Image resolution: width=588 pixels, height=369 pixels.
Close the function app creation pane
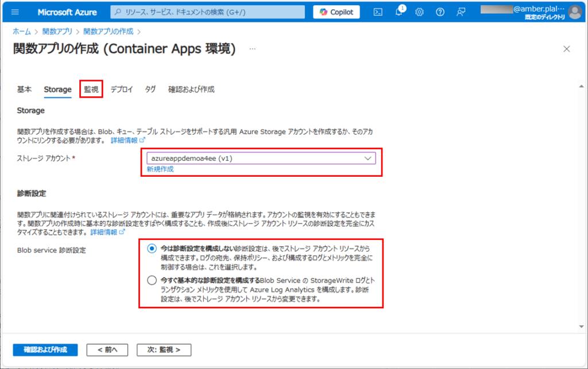coord(567,49)
